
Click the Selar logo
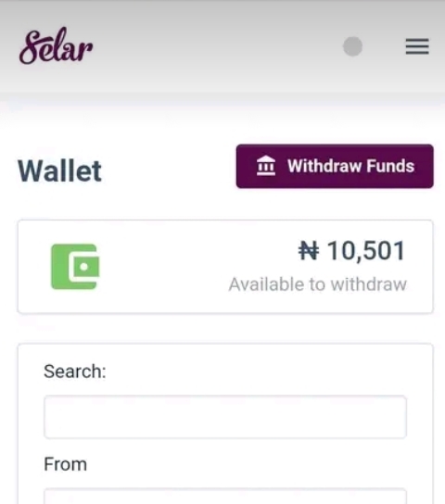click(56, 45)
